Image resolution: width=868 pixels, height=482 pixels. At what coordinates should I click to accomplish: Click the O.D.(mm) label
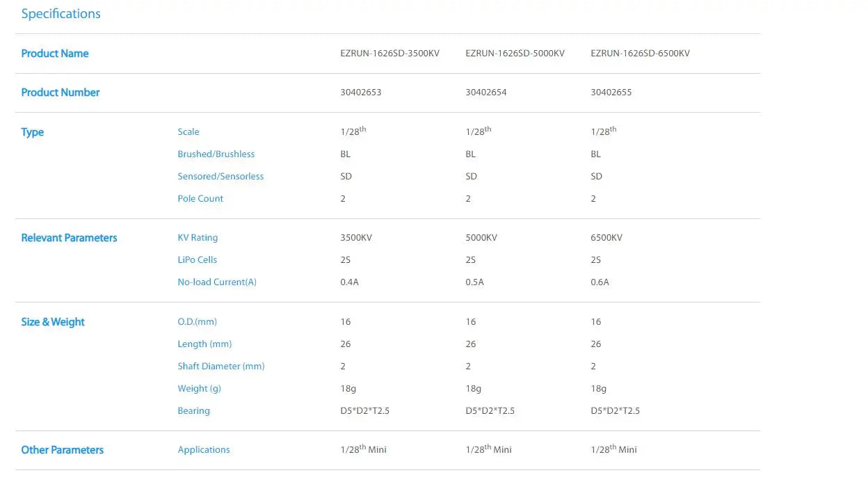pyautogui.click(x=198, y=322)
